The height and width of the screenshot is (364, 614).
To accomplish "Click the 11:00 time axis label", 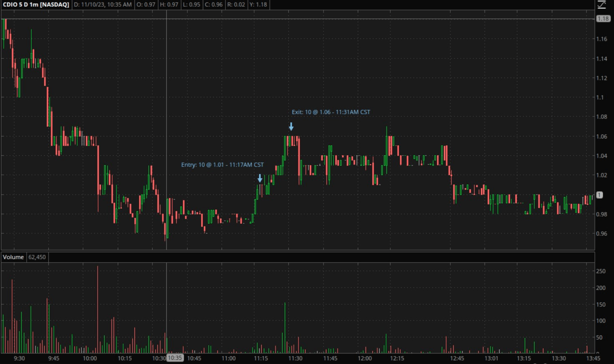I will (x=228, y=358).
